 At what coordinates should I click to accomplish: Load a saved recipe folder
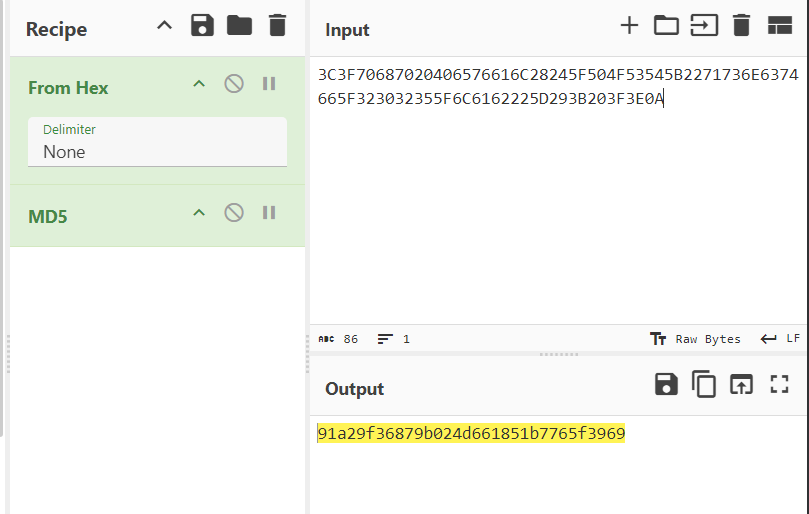pyautogui.click(x=239, y=26)
